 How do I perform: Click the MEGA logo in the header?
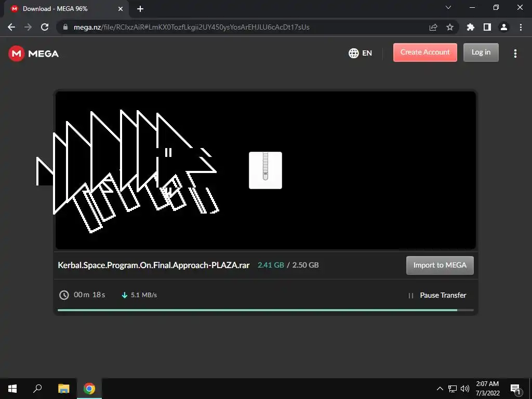click(x=34, y=54)
